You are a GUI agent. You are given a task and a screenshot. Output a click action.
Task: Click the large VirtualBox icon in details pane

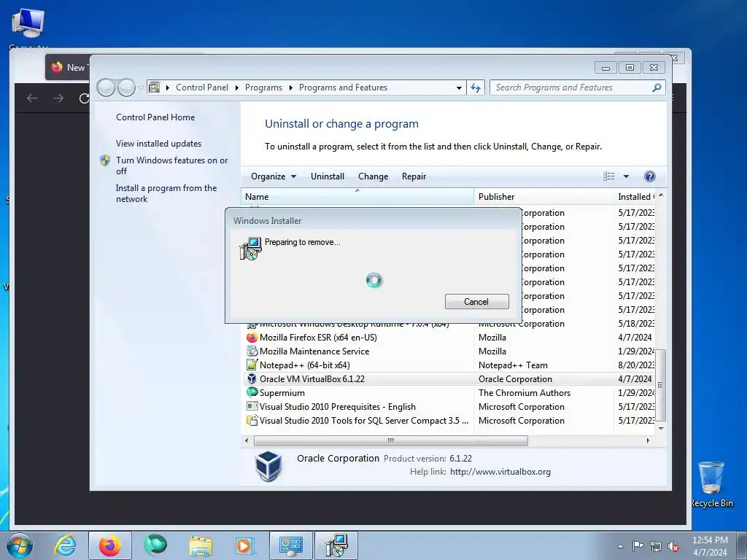pyautogui.click(x=268, y=466)
